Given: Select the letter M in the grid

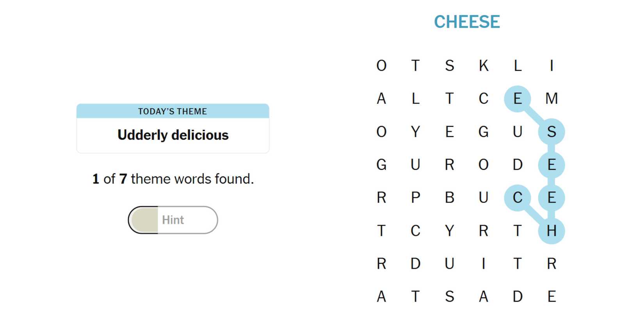Looking at the screenshot, I should 551,99.
